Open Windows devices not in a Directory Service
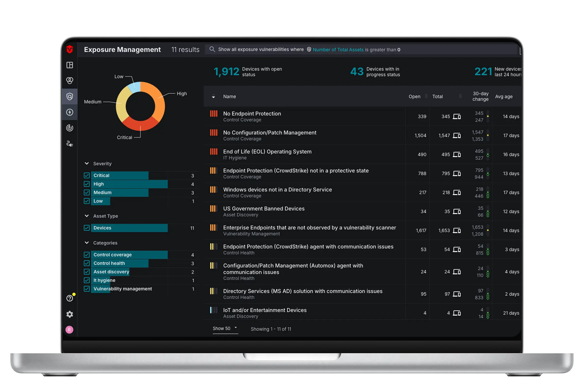 tap(278, 190)
